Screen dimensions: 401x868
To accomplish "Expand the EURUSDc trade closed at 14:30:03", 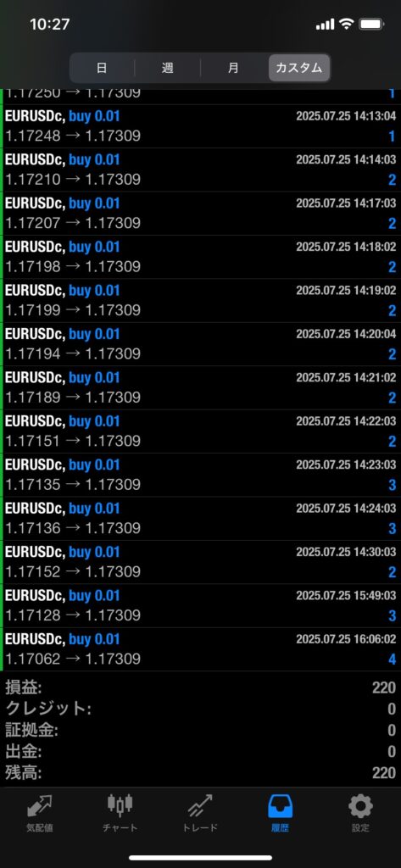I will coord(200,562).
